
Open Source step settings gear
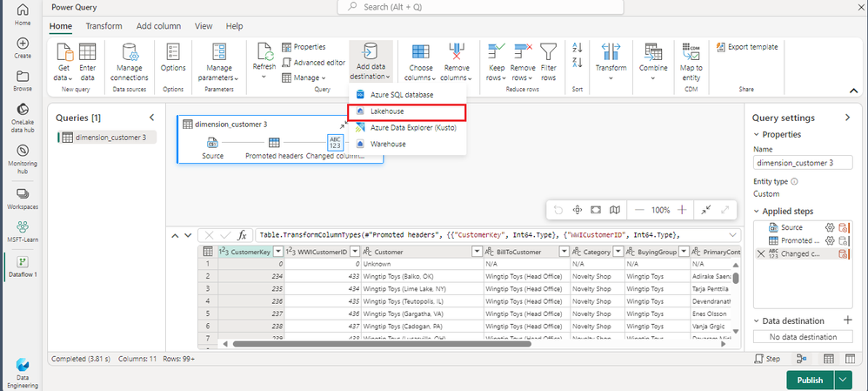click(x=830, y=226)
